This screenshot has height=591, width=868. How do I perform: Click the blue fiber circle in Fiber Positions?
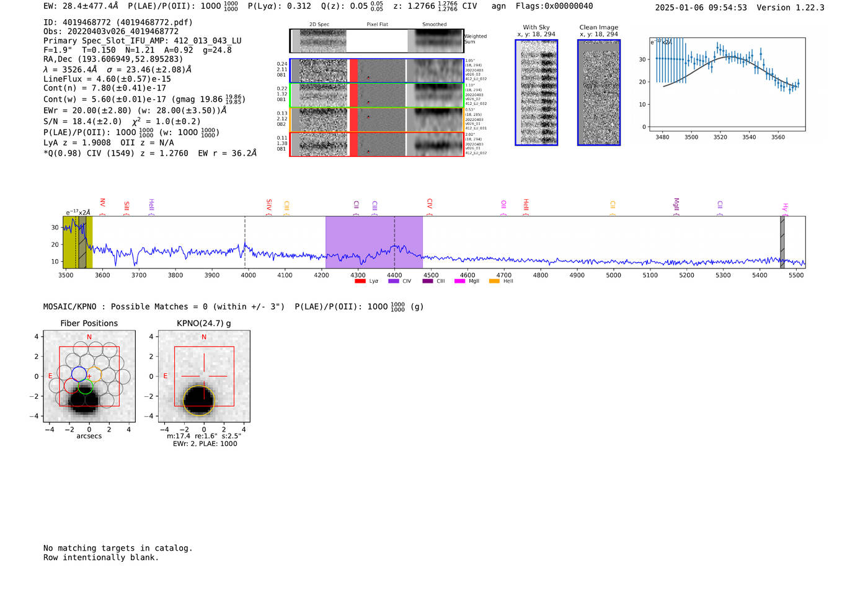coord(79,373)
